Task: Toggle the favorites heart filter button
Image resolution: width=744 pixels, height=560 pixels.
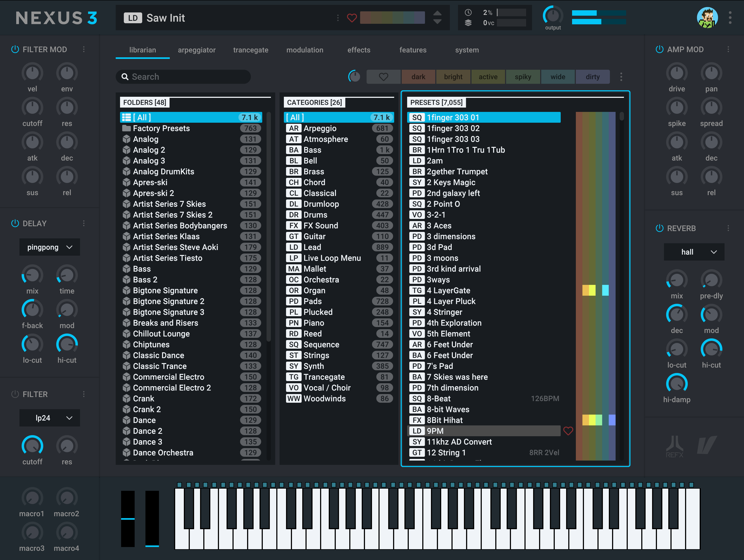Action: click(383, 77)
